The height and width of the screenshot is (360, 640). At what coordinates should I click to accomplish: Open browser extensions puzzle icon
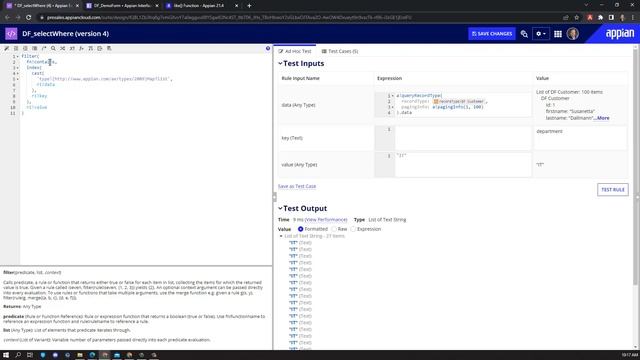[600, 18]
